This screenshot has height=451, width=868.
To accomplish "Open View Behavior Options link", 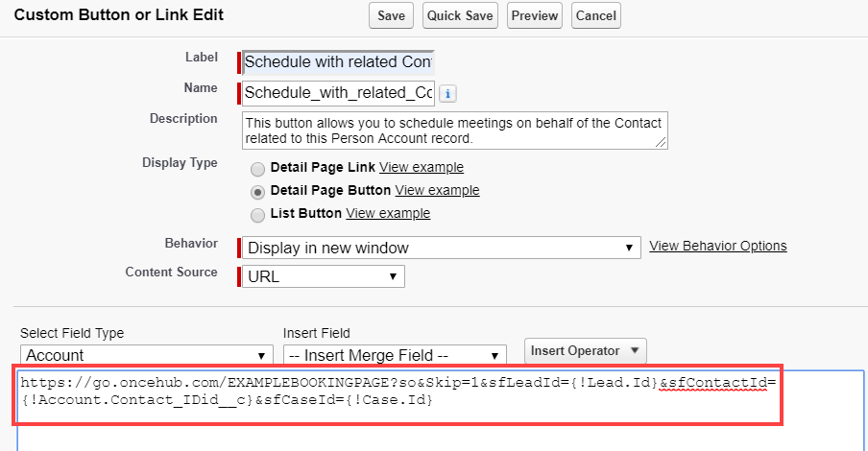I will (717, 246).
